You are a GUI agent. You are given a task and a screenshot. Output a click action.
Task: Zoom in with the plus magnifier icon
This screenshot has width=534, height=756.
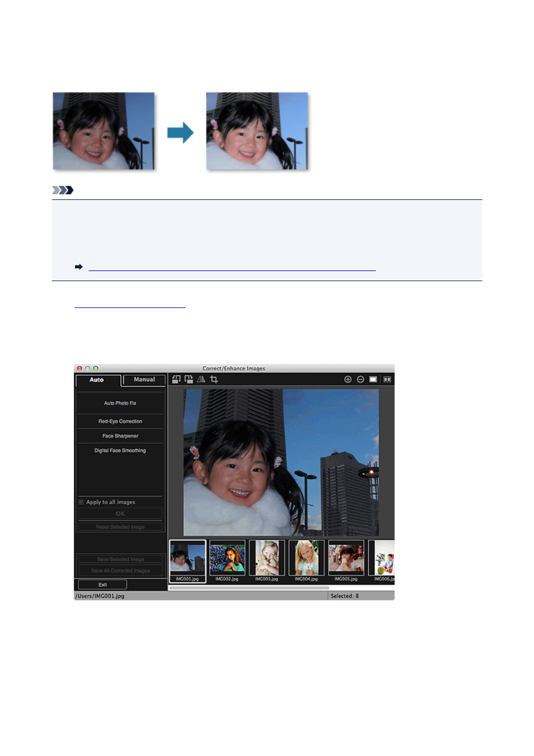348,379
